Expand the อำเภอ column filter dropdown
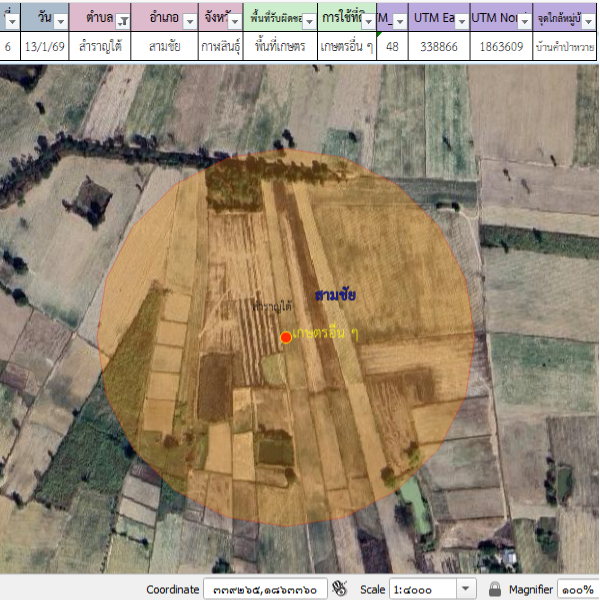This screenshot has width=600, height=600. (x=187, y=21)
